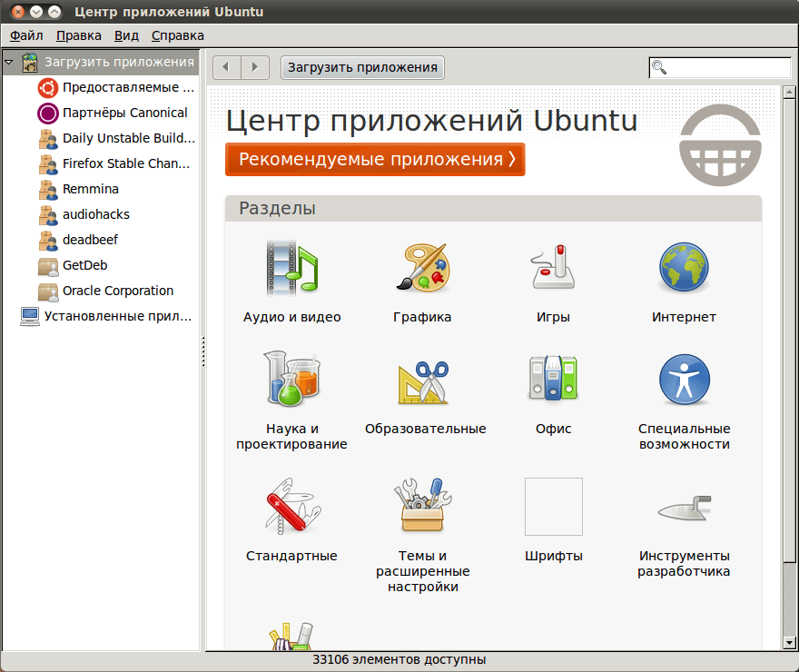Select Партнёры Canonical in sidebar
The image size is (799, 672).
pos(101,114)
